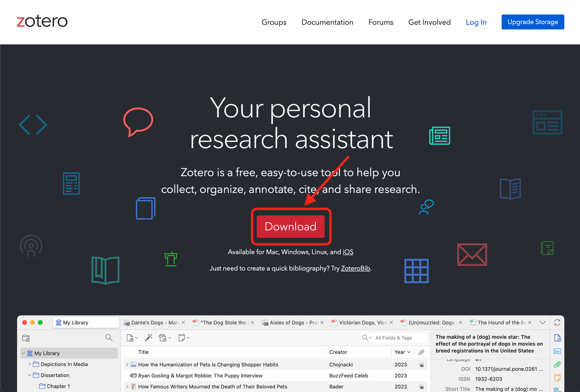Image resolution: width=580 pixels, height=392 pixels.
Task: Close "The Dog Stole the" tab
Action: (x=252, y=323)
